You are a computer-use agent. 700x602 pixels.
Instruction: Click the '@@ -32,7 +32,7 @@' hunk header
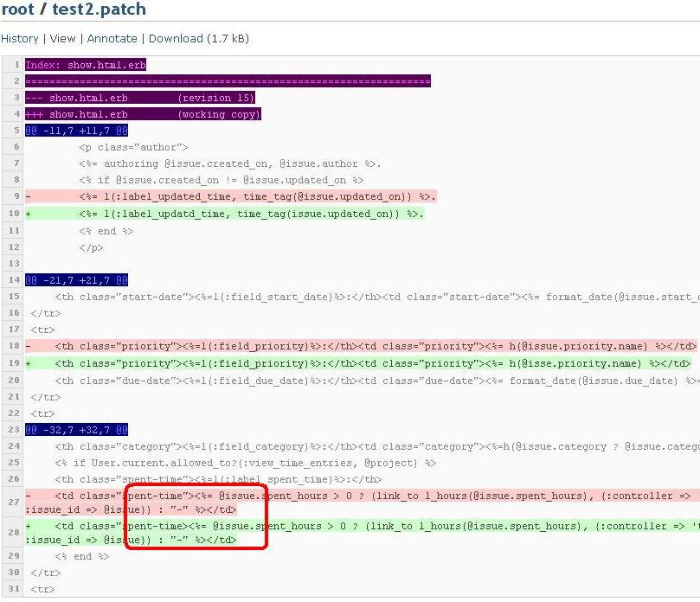[77, 430]
